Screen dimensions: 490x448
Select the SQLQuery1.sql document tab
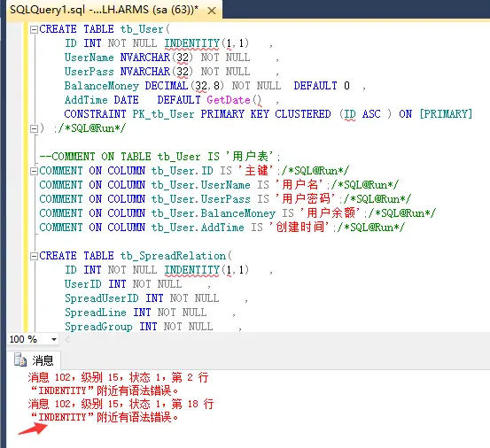click(x=105, y=10)
